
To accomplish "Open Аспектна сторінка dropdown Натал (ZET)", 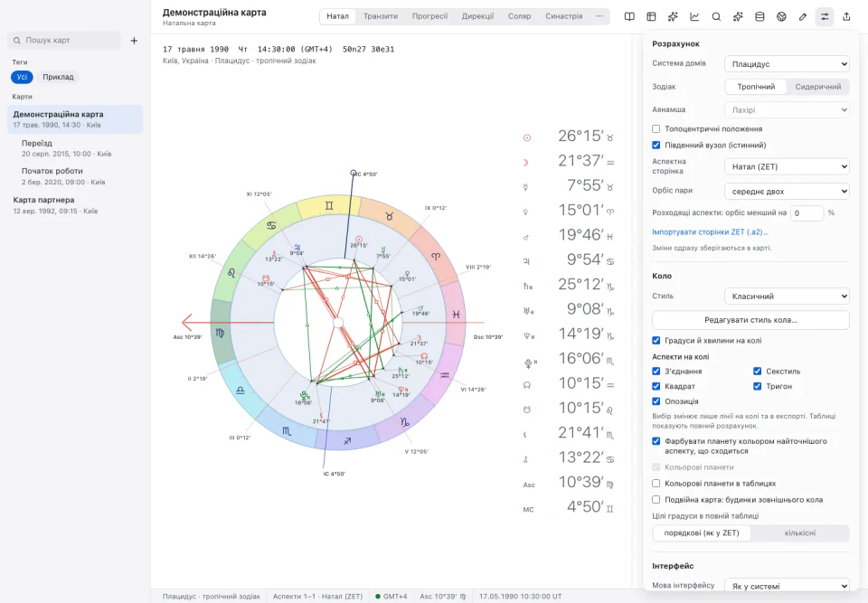I will (787, 166).
